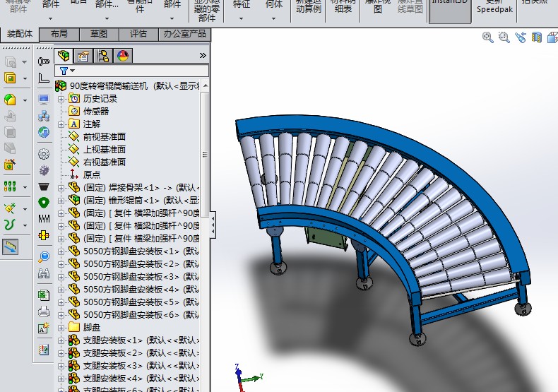Click the green linear pattern dots icon
Screen dimensions: 558x392
[10, 186]
